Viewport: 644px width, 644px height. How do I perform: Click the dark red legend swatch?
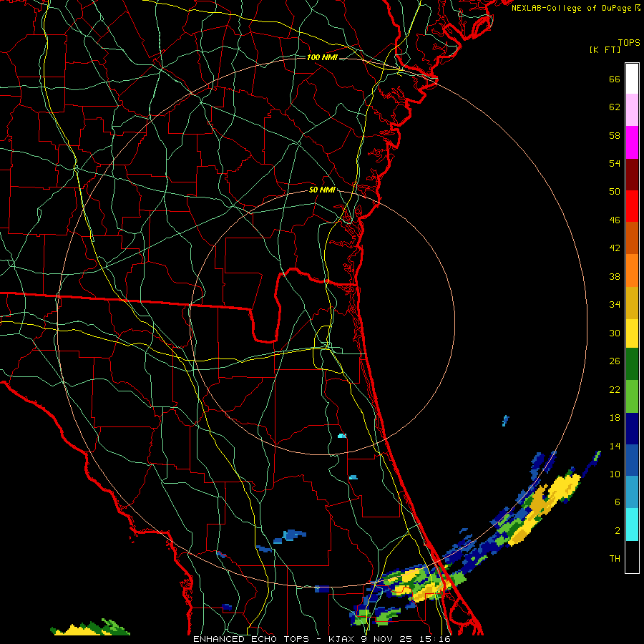click(x=632, y=175)
